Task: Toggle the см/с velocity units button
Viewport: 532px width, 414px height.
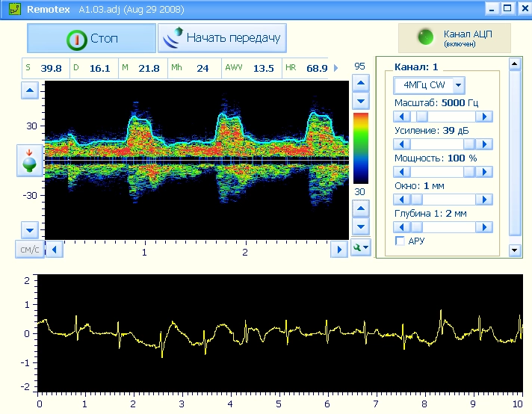Action: 30,249
